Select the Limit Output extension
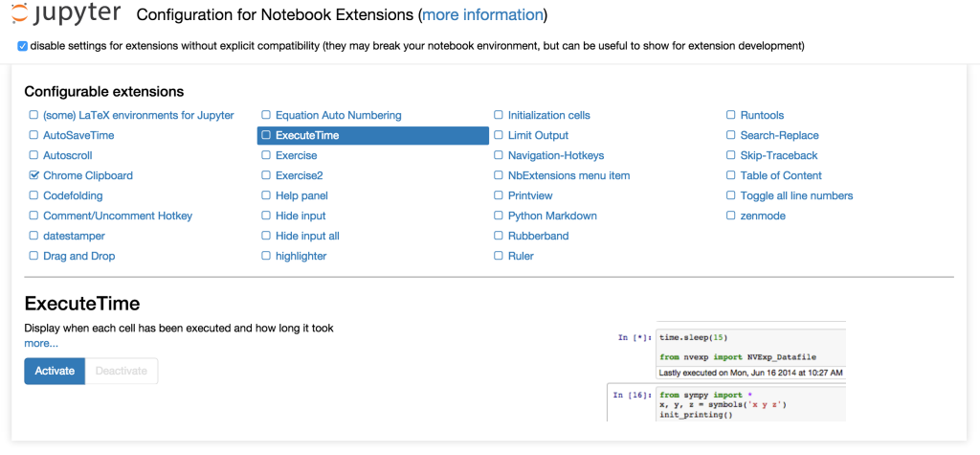The image size is (980, 455). click(x=538, y=135)
